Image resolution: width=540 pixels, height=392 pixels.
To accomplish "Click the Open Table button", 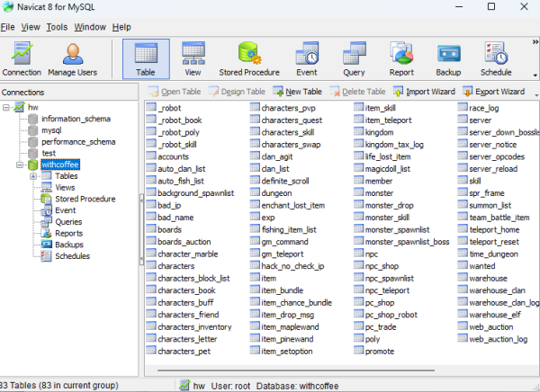I will tap(175, 92).
